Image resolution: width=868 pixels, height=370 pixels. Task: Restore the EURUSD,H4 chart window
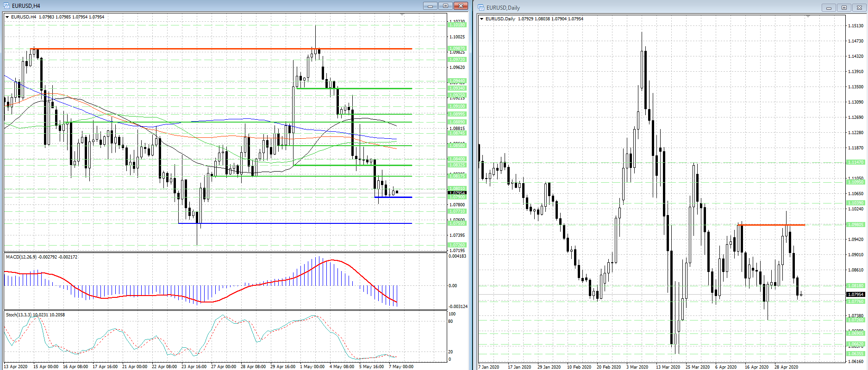tap(445, 6)
